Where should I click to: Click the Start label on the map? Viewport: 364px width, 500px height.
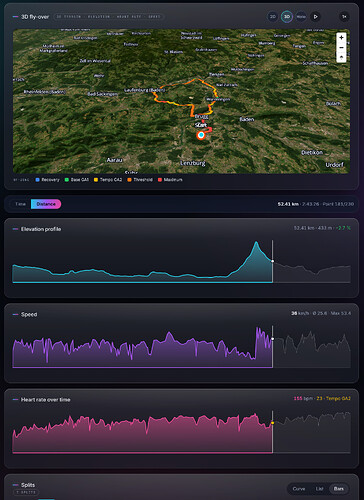(201, 125)
